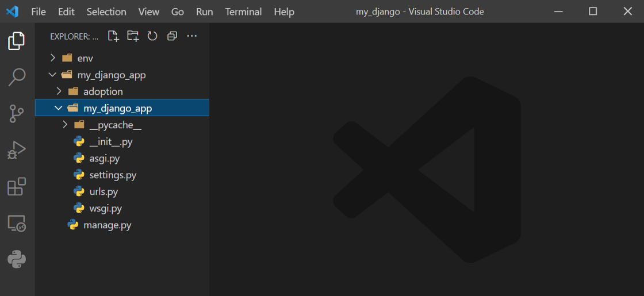Open the Search view in activity bar

click(17, 77)
